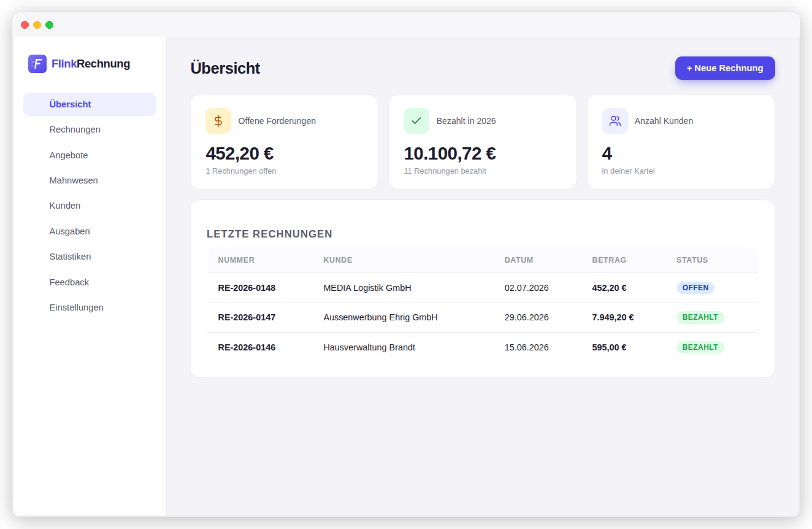Select customer Aussenwerbung Ehrig GmbH
The height and width of the screenshot is (529, 812).
(x=380, y=317)
